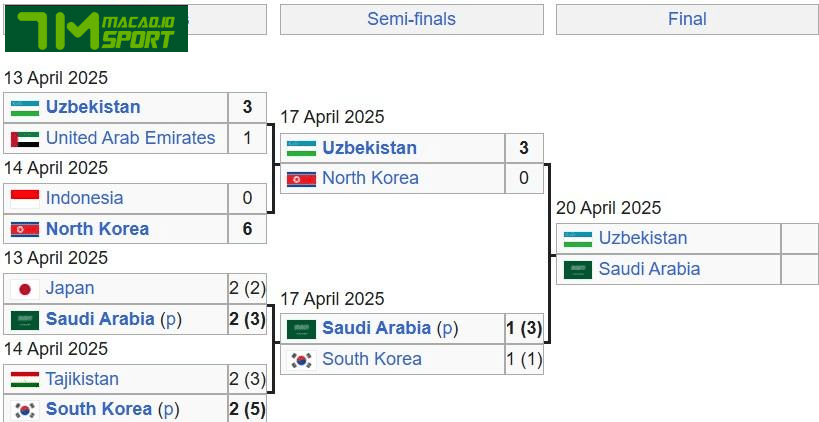819x422 pixels.
Task: Select the Semi-finals column header
Action: point(411,19)
